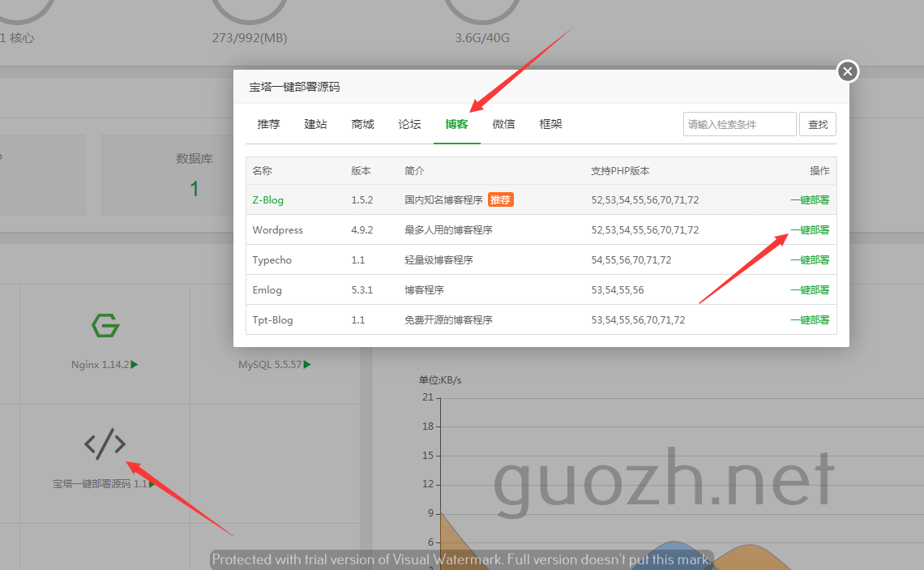Deploy Typecho with 一键部署 link

point(810,260)
